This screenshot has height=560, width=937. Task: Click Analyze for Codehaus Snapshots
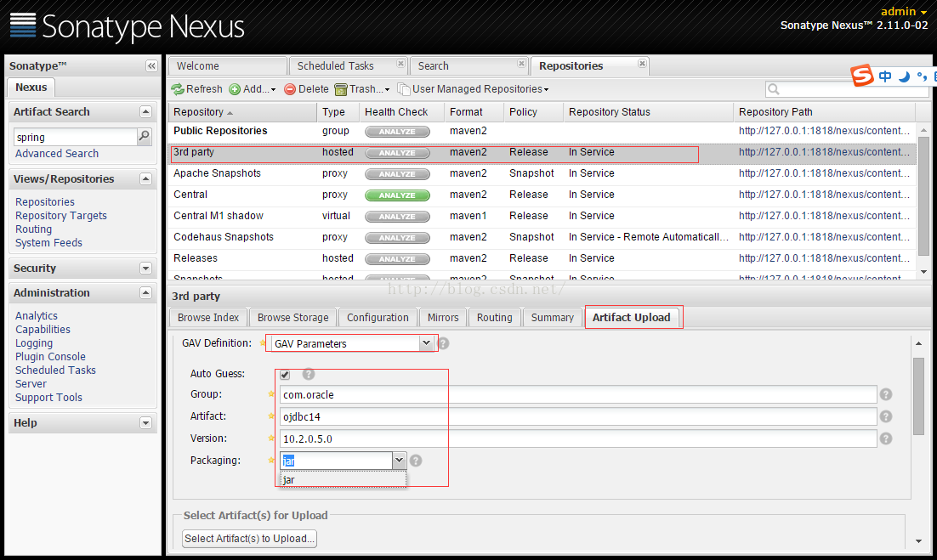[397, 238]
